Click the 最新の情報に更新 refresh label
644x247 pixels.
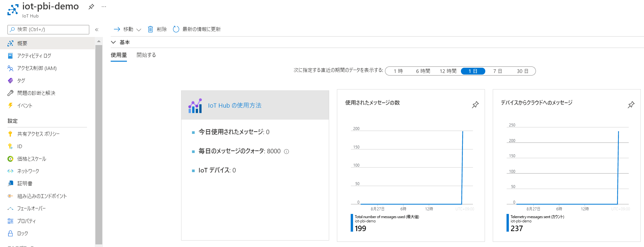(202, 29)
